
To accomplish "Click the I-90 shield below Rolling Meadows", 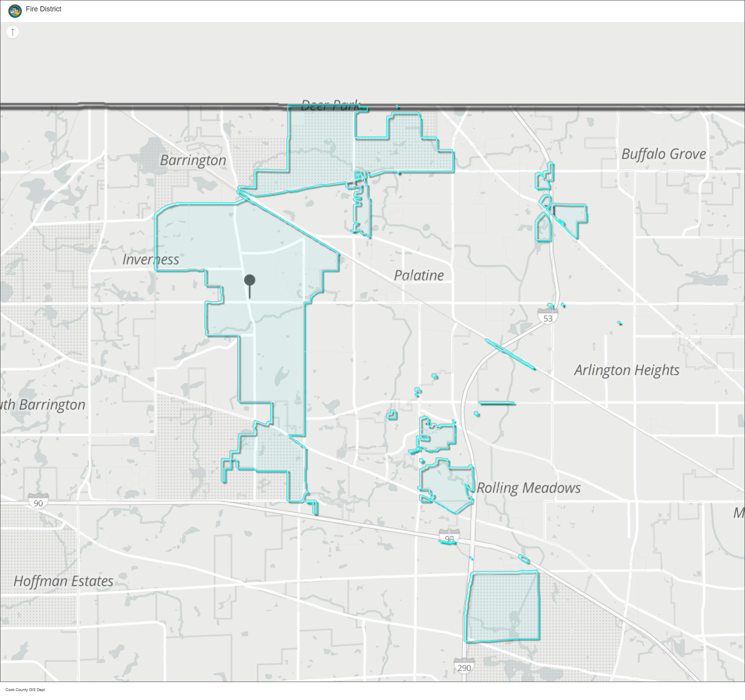I will [x=449, y=538].
